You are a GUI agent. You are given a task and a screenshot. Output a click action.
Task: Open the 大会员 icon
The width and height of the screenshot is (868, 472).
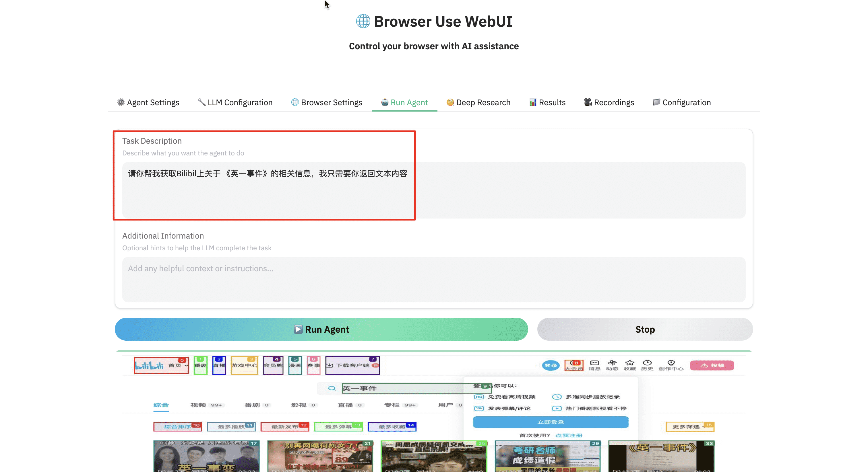(x=574, y=365)
